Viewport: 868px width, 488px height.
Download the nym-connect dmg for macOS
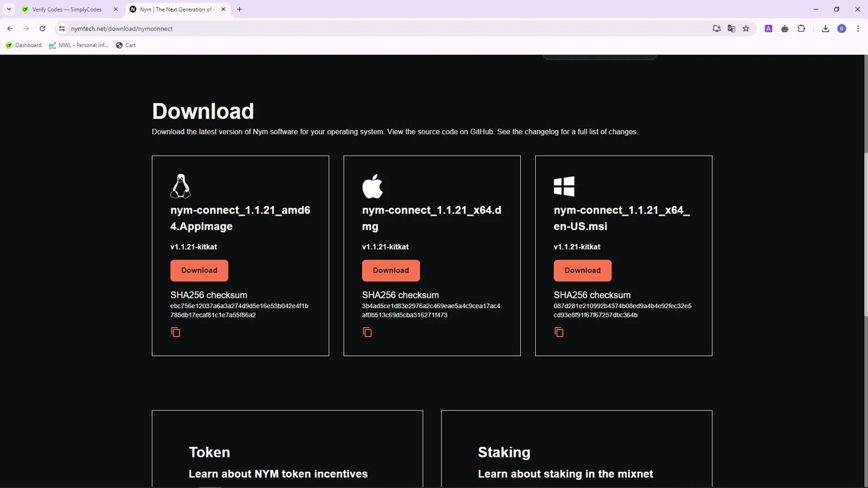(x=391, y=271)
